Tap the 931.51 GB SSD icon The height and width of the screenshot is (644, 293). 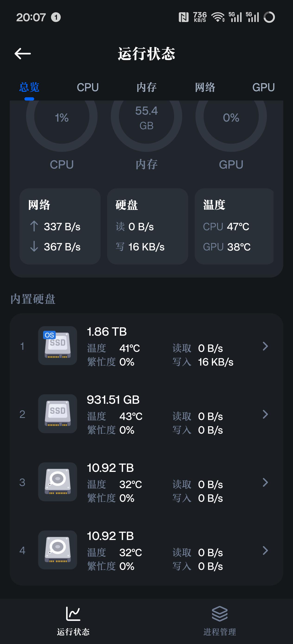pyautogui.click(x=57, y=414)
